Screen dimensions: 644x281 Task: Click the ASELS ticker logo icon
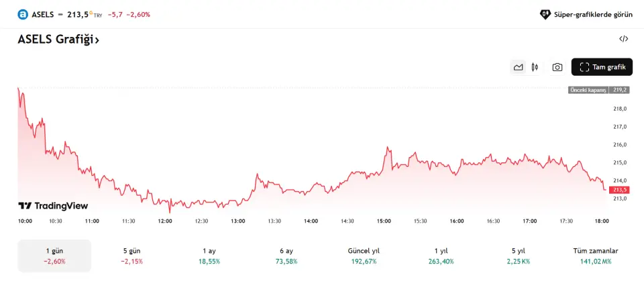point(23,14)
